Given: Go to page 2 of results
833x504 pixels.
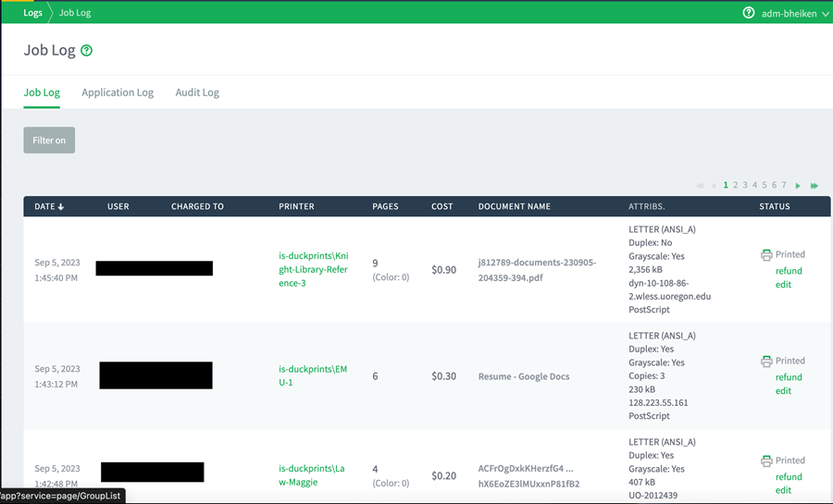Looking at the screenshot, I should pyautogui.click(x=735, y=185).
